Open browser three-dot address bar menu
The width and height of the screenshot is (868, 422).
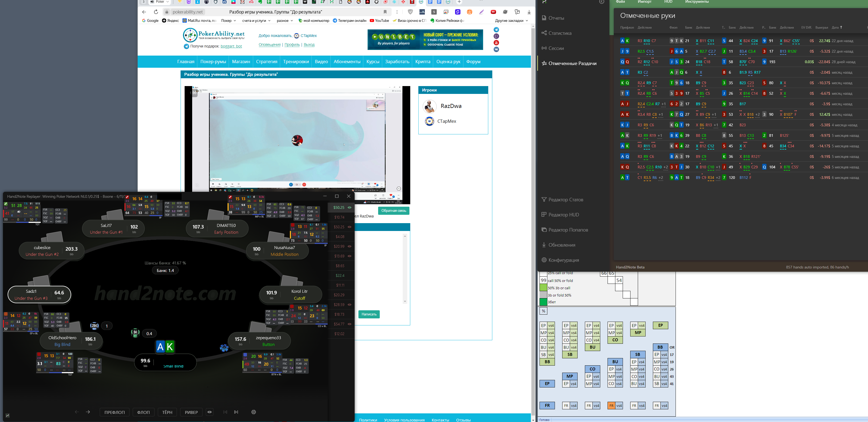coord(397,12)
